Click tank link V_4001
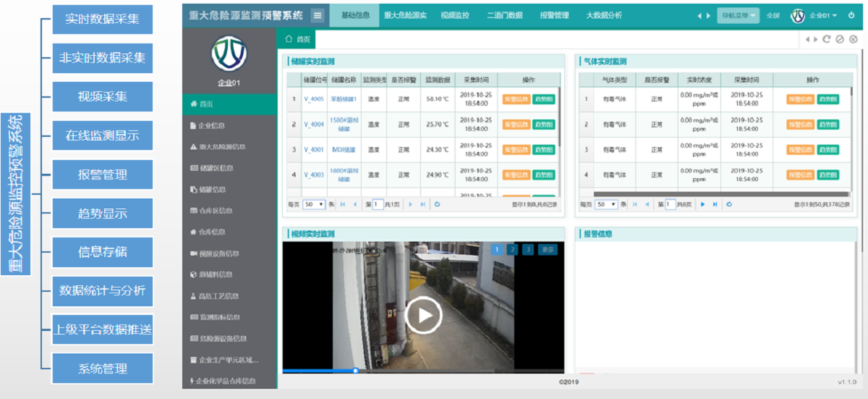 tap(314, 150)
